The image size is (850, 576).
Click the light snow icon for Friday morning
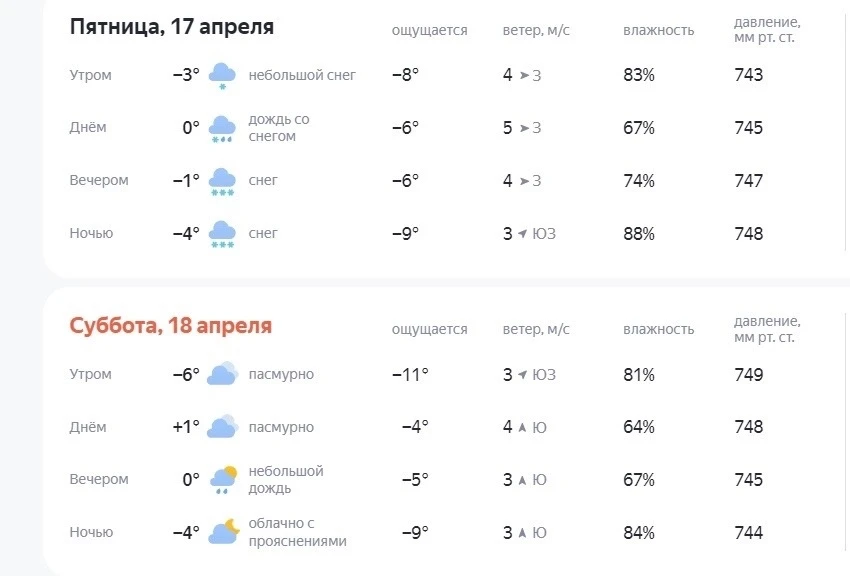(222, 75)
